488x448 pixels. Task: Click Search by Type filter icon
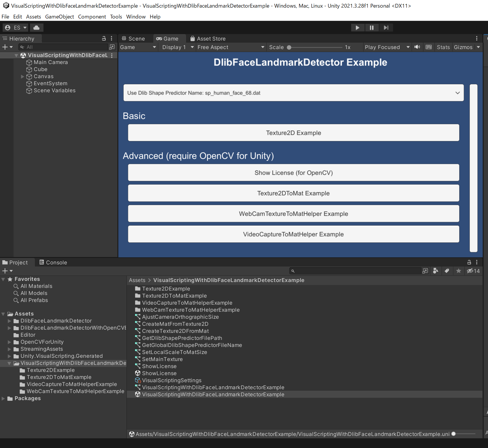436,271
